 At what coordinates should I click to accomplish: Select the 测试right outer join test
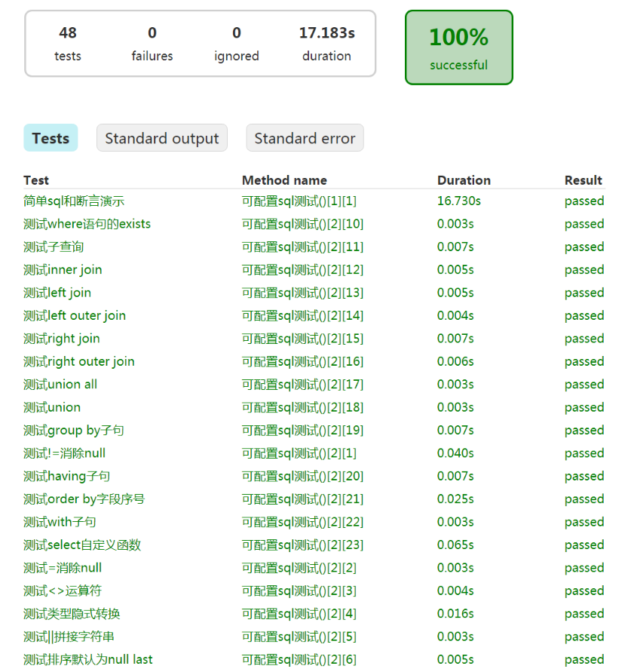79,361
